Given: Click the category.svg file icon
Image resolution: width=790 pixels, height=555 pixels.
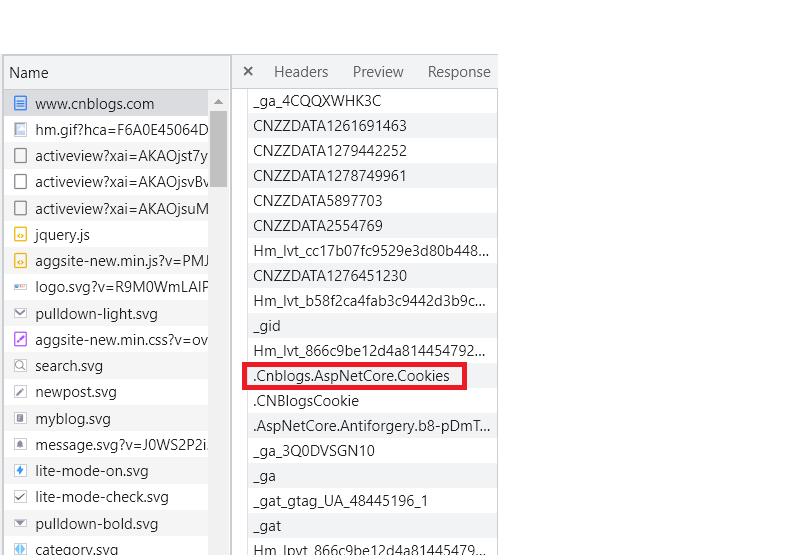Looking at the screenshot, I should pyautogui.click(x=20, y=548).
